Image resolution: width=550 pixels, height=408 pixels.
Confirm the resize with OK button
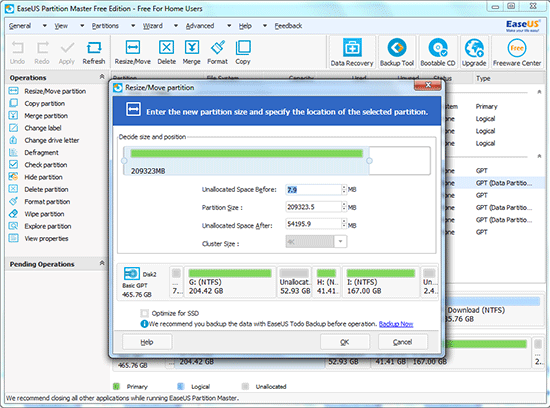tap(345, 342)
